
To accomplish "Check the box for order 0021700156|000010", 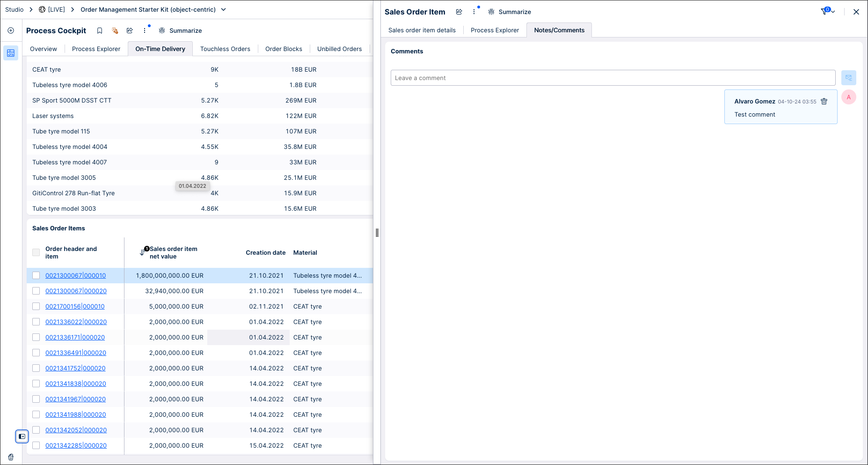I will pyautogui.click(x=36, y=306).
